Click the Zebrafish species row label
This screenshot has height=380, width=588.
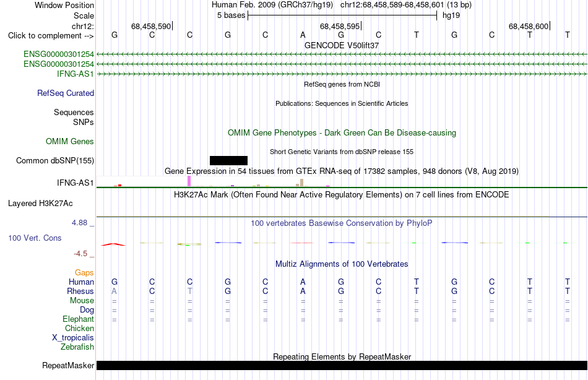click(77, 347)
